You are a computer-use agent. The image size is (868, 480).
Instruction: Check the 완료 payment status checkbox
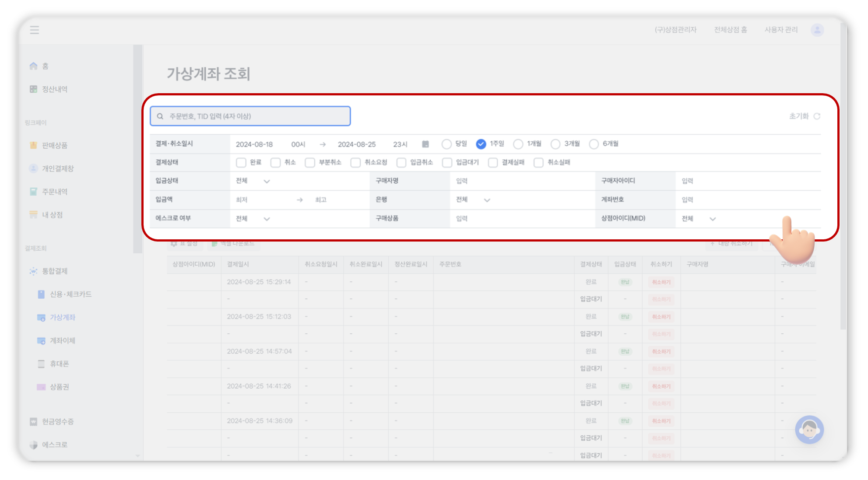[241, 163]
